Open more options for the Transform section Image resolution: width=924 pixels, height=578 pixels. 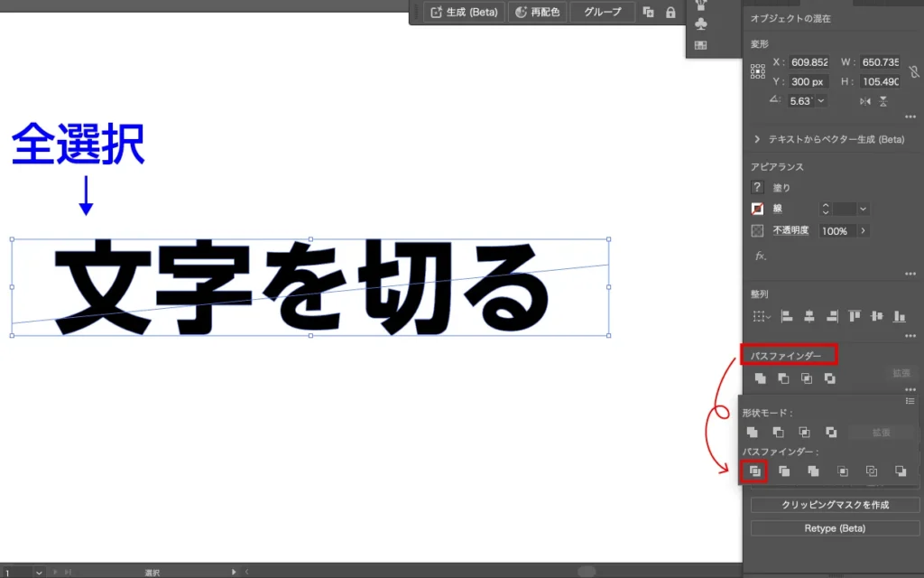click(910, 117)
